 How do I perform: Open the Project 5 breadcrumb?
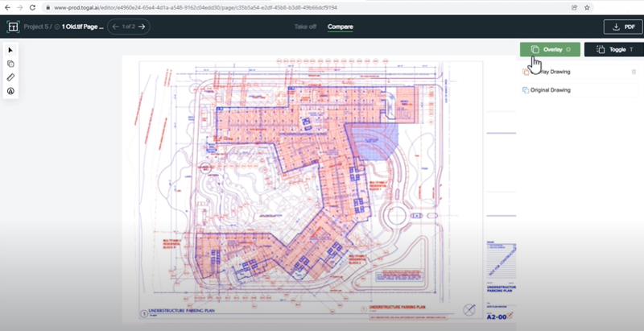point(36,27)
